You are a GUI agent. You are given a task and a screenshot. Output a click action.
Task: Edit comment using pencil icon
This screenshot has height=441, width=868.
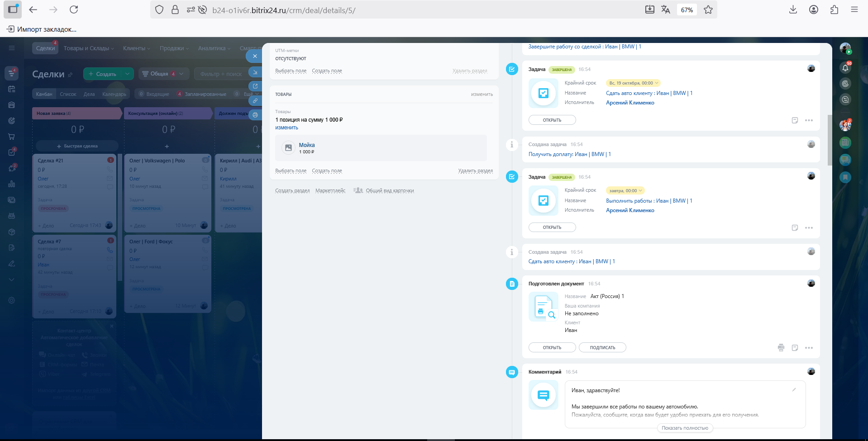(x=794, y=389)
